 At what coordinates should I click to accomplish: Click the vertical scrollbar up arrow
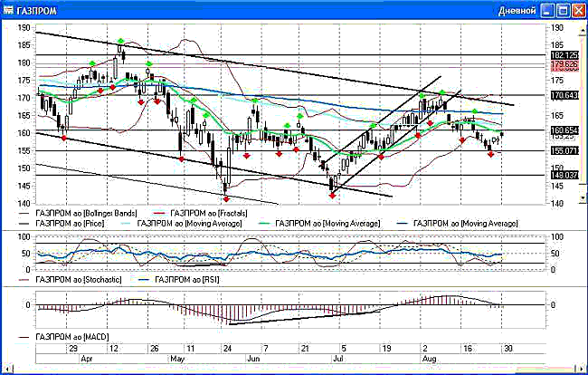[583, 31]
